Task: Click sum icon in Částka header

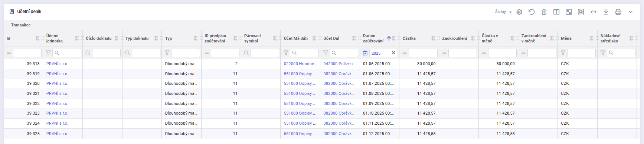Action: (433, 38)
